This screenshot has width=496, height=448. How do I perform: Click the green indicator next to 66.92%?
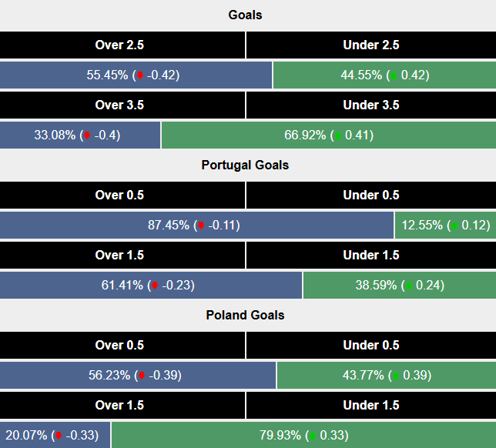pyautogui.click(x=337, y=136)
